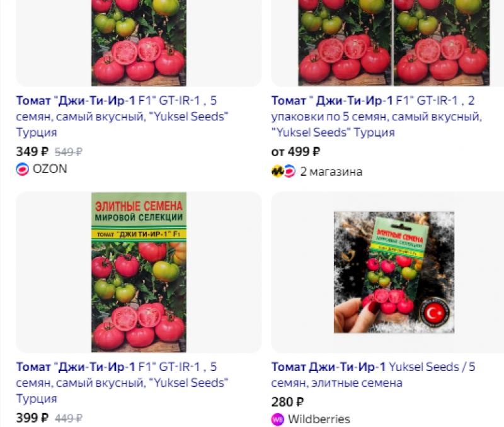Open the Yuksel Seeds элитные семена listing title
504x427 pixels.
click(373, 375)
